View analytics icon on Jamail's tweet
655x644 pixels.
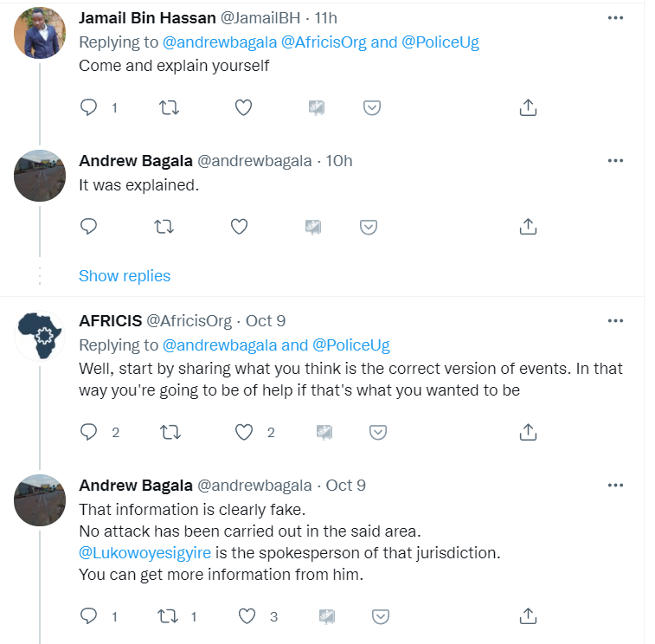[317, 107]
